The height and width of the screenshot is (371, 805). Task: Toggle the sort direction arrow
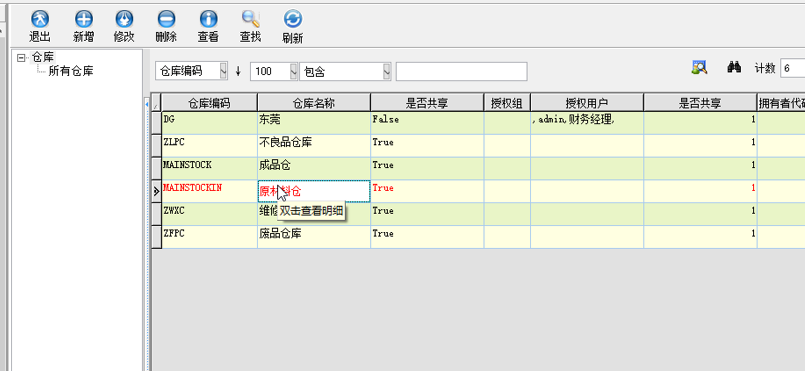coord(238,71)
